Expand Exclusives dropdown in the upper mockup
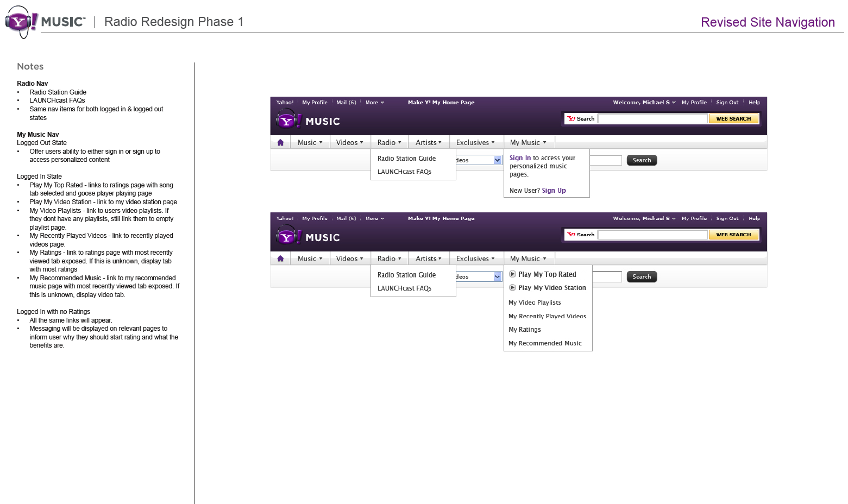 click(475, 142)
